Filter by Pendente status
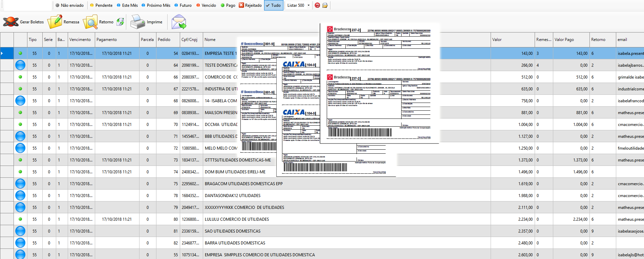This screenshot has width=644, height=259. coord(101,5)
